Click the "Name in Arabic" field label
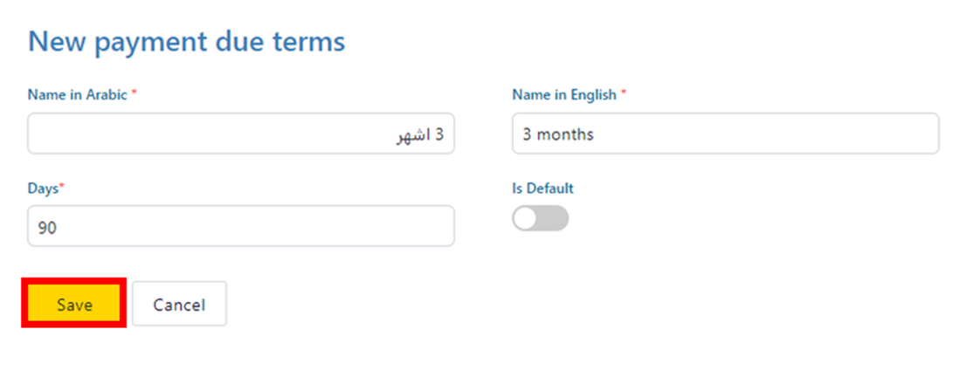The image size is (980, 377). 78,94
